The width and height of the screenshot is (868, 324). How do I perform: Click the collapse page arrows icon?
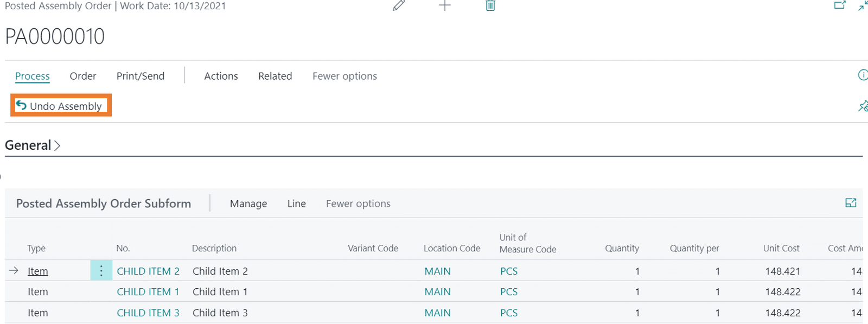coord(863,6)
